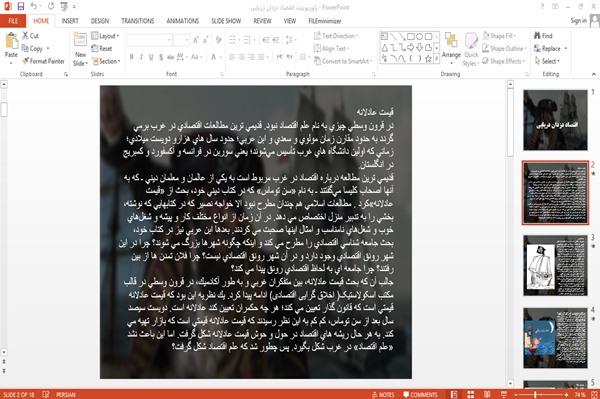Open the FILE tab

(13, 21)
